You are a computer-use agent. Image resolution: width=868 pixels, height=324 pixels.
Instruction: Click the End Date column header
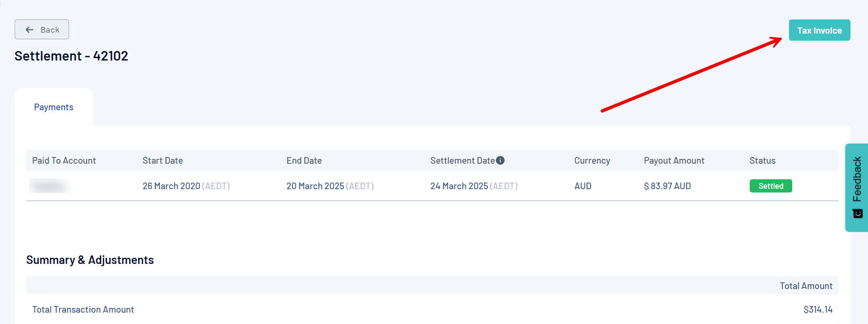304,160
